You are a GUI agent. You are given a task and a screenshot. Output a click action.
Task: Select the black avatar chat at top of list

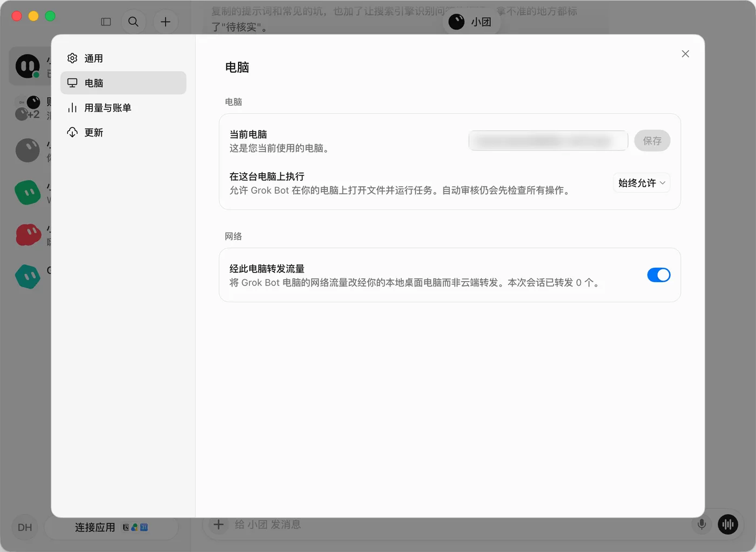[28, 66]
